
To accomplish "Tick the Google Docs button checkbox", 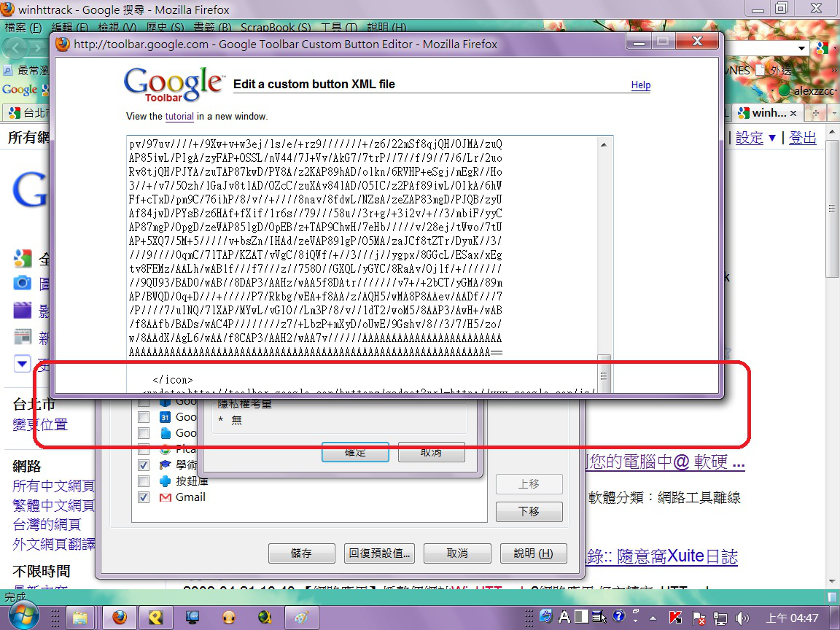I will (144, 433).
